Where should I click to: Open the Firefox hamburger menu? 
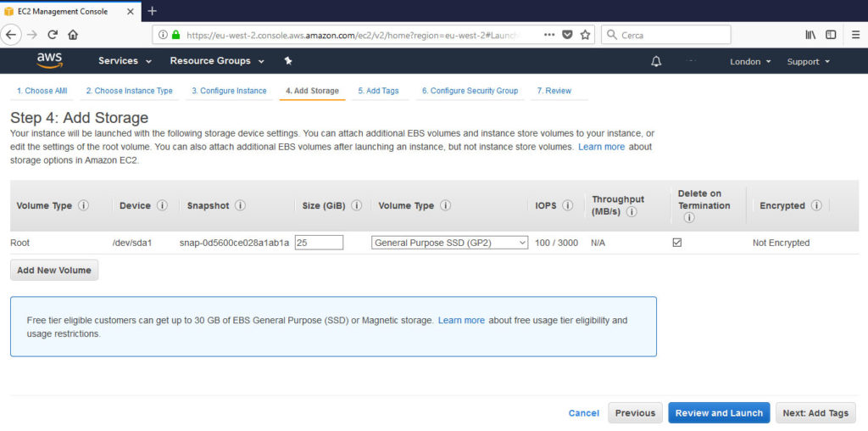point(856,34)
